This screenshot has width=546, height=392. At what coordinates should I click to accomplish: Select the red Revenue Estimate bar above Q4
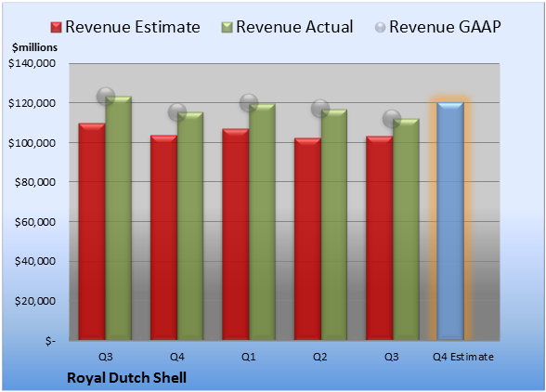pyautogui.click(x=163, y=238)
